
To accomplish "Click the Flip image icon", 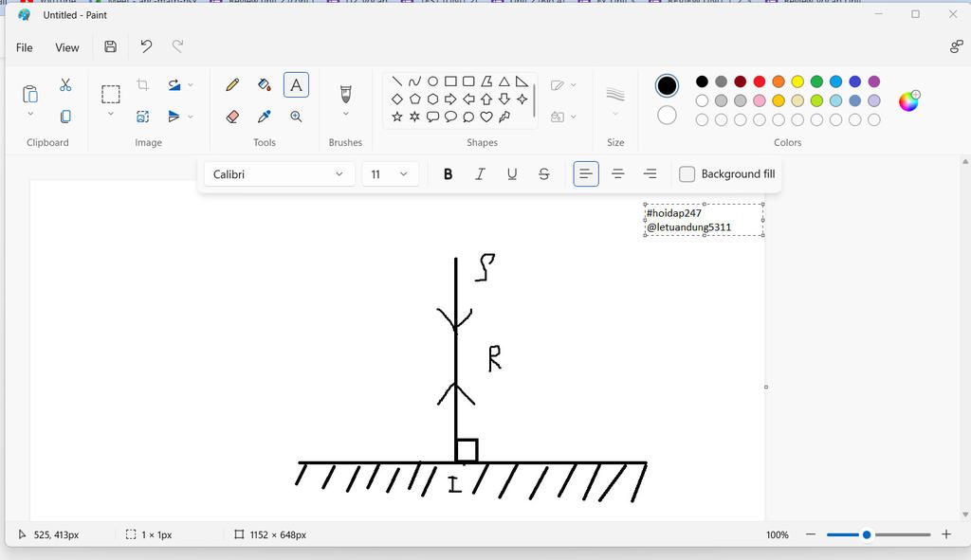I will (174, 117).
